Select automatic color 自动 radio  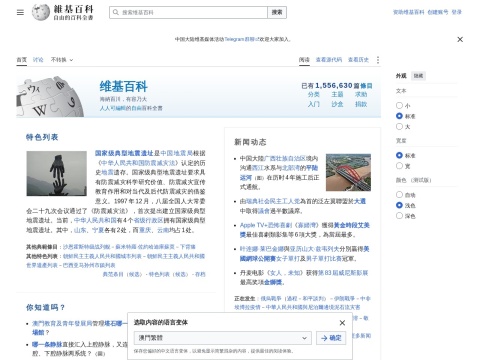coord(399,195)
